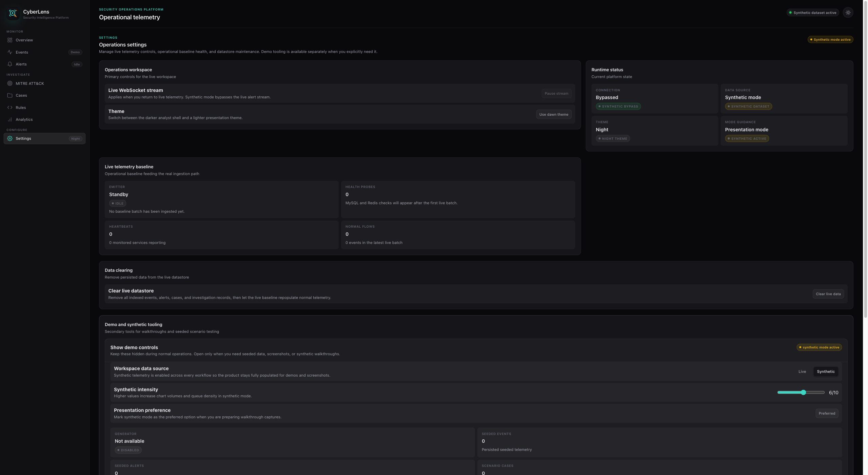Collapse the Show demo controls section
The width and height of the screenshot is (868, 475).
point(134,347)
